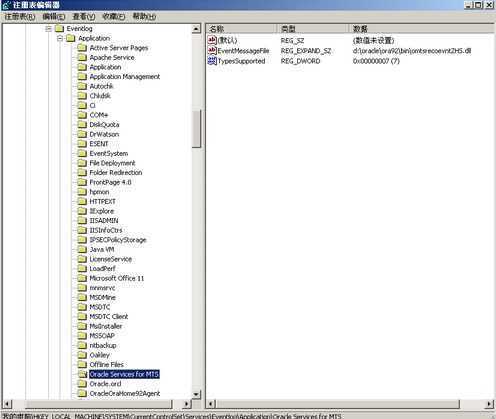Viewport: 496px width, 419px height.
Task: Select the MSSOAP key
Action: click(102, 336)
